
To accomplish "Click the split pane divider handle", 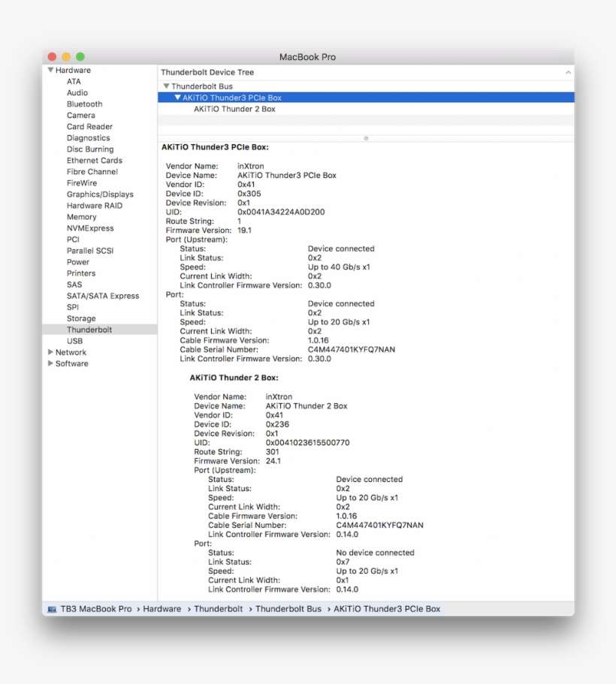I will (x=366, y=138).
